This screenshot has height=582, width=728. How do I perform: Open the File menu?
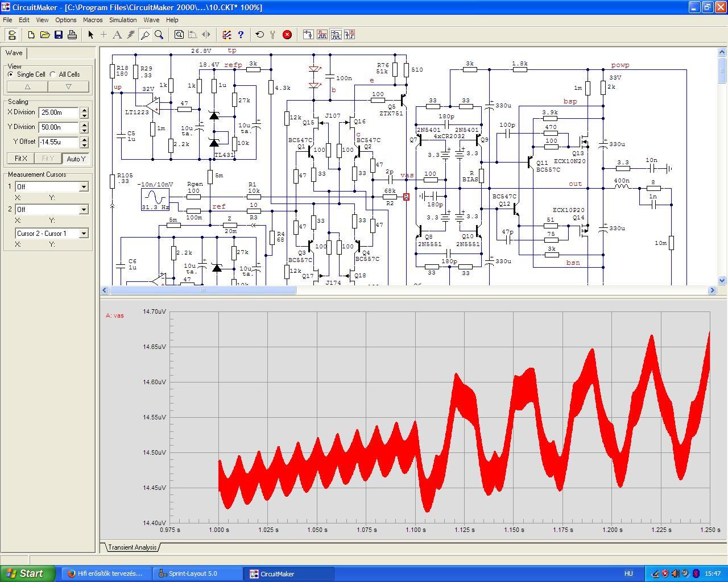point(7,20)
